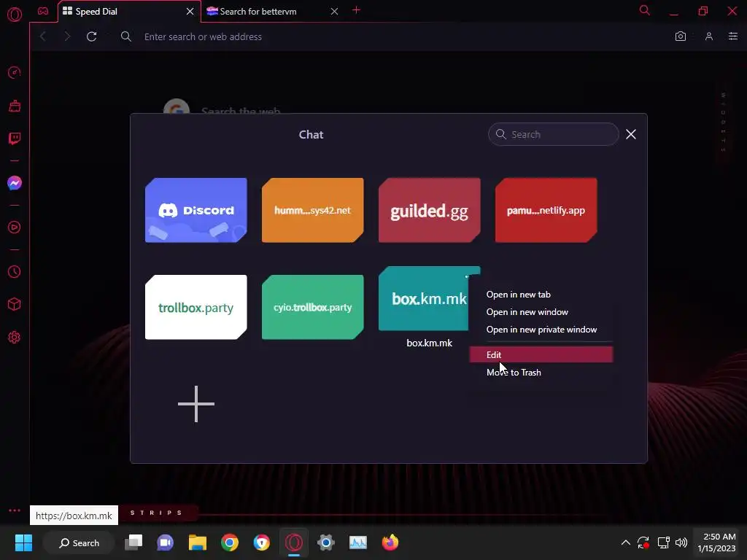Open the GX Corner gamepad icon
This screenshot has height=560, width=747.
43,11
